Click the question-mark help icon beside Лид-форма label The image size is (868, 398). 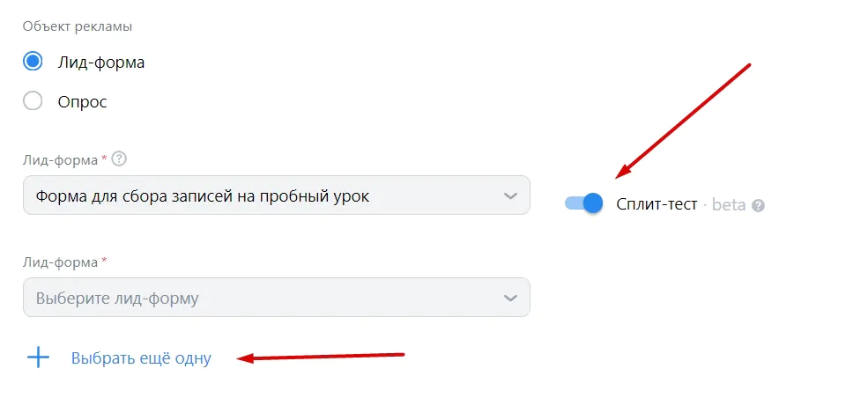tap(119, 159)
